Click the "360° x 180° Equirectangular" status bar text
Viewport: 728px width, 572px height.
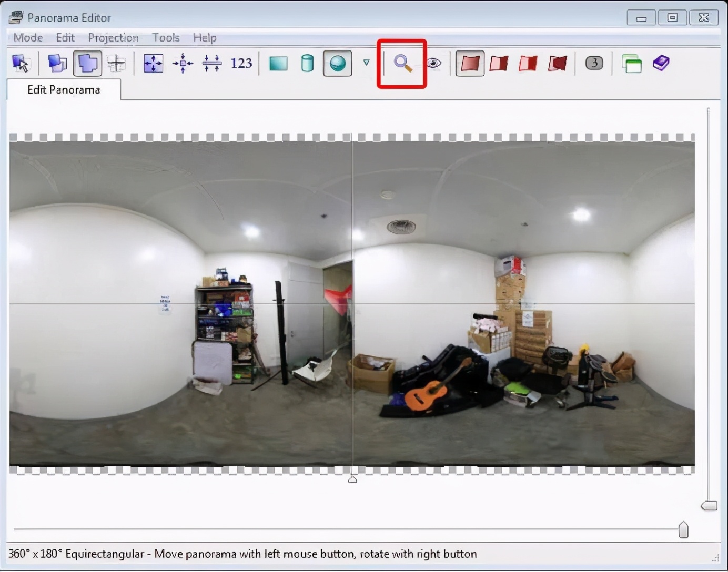[76, 554]
